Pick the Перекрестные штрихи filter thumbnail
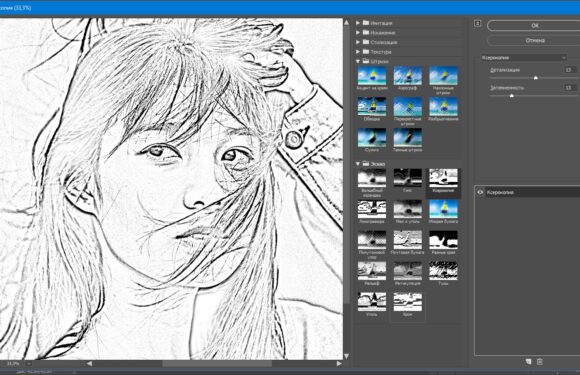580x375 pixels. point(407,107)
